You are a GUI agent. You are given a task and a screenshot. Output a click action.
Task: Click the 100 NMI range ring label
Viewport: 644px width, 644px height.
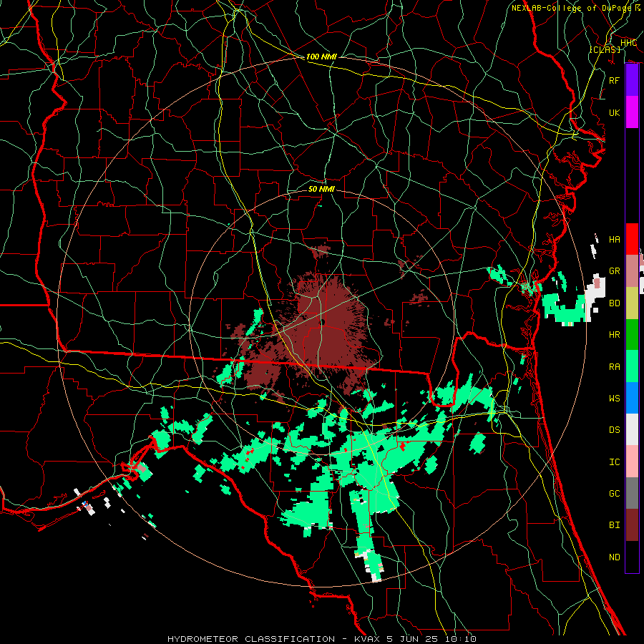click(x=321, y=57)
